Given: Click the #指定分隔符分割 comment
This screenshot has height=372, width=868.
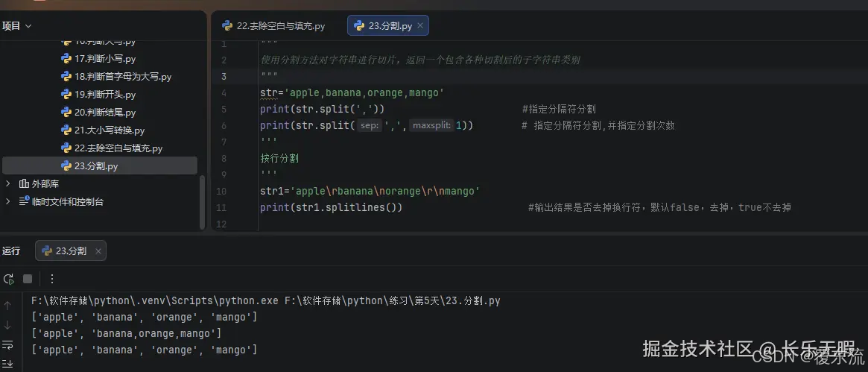Looking at the screenshot, I should click(559, 109).
